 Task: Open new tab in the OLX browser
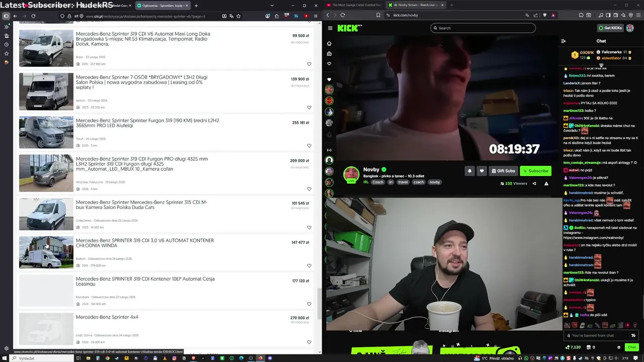(x=196, y=6)
